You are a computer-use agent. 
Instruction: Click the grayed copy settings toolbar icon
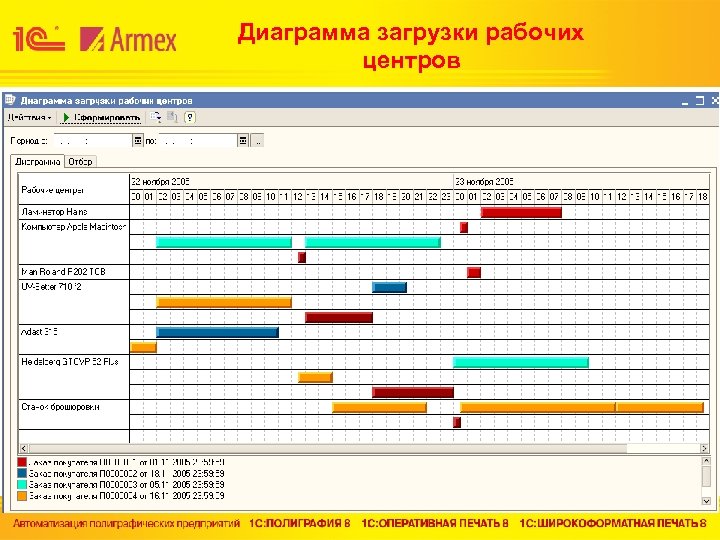(172, 118)
